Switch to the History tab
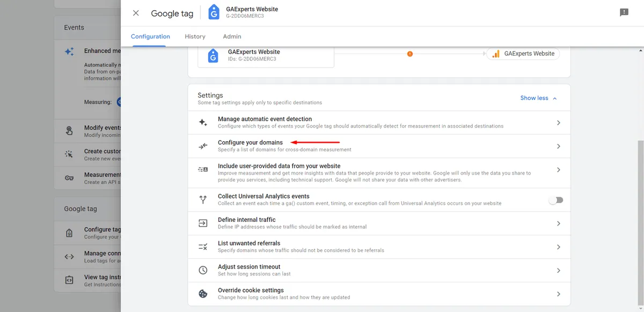The height and width of the screenshot is (312, 644). coord(195,37)
